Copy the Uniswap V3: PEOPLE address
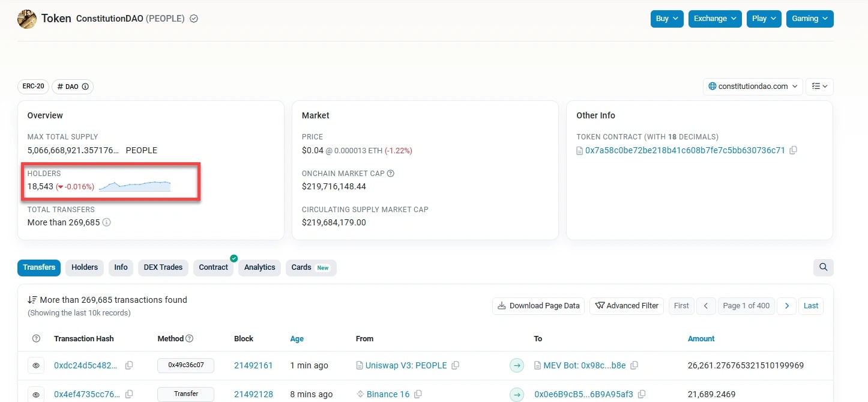Viewport: 868px width, 402px height. [x=456, y=365]
